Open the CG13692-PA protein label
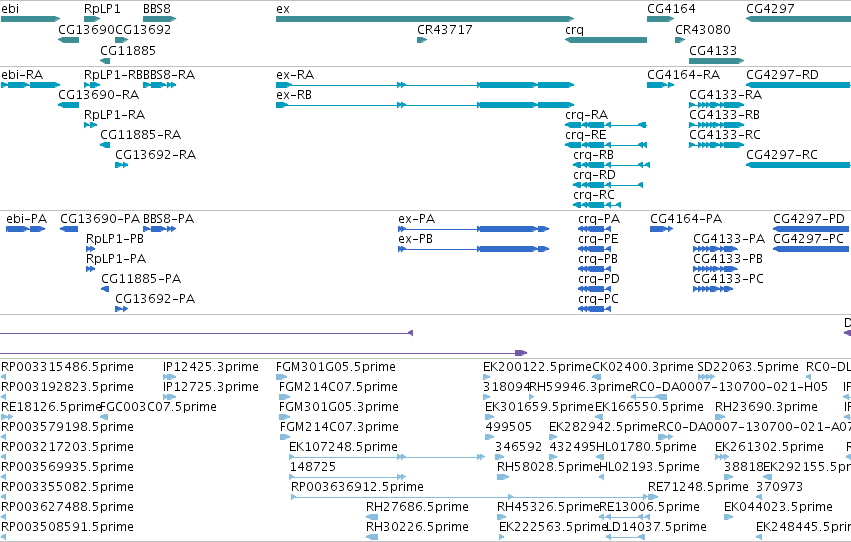Screen dimensions: 851x542 coord(155,298)
